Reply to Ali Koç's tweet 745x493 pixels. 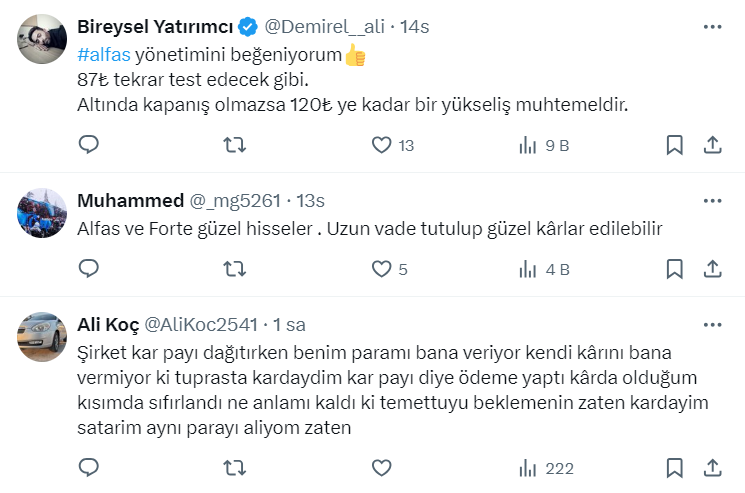click(x=88, y=467)
